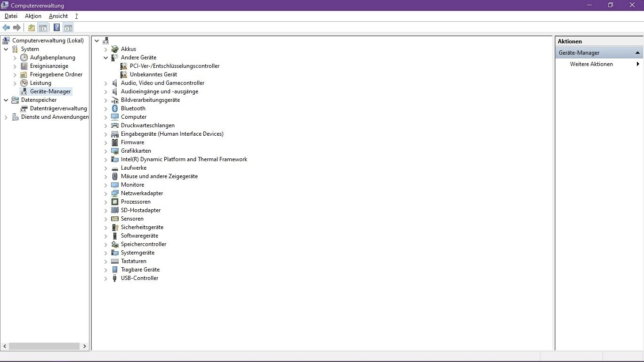Click the Prozessoren CPU icon
The width and height of the screenshot is (644, 362).
pos(115,202)
